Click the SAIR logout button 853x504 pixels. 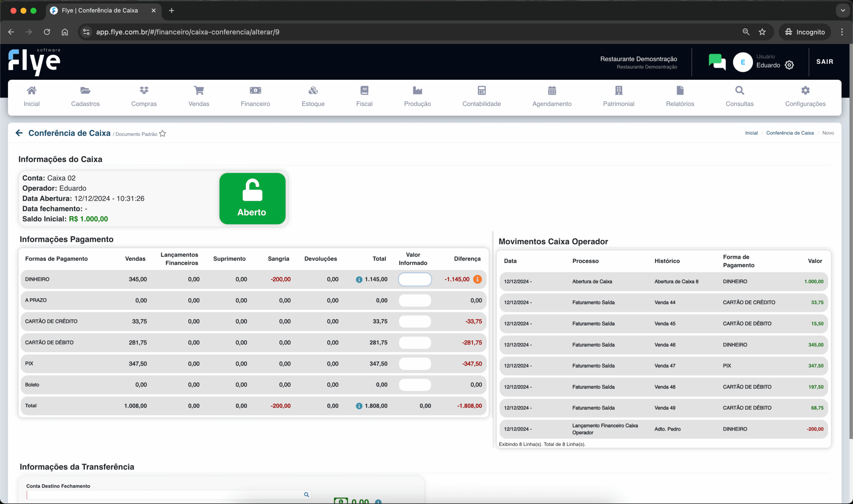[x=824, y=62]
